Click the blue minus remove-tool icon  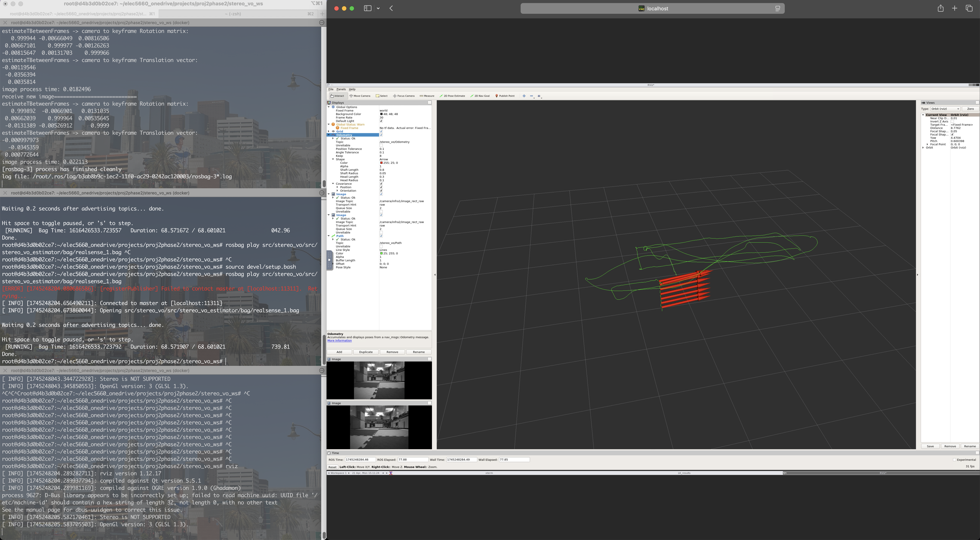click(x=532, y=96)
